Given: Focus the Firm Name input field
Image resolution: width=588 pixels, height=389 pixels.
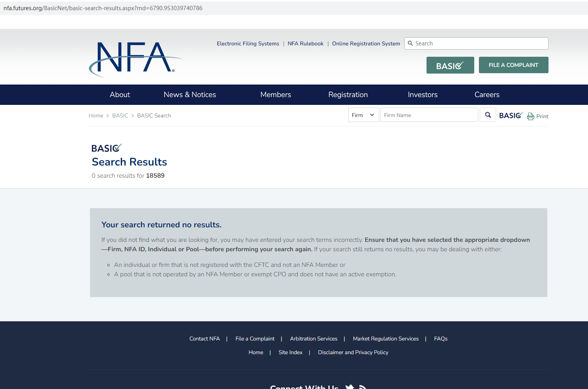Looking at the screenshot, I should click(x=429, y=115).
